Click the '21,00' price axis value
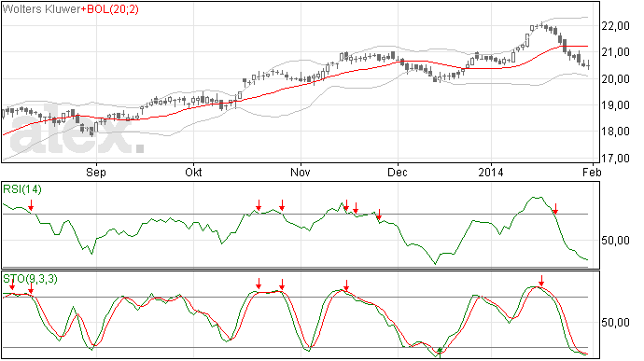The height and width of the screenshot is (361, 644). pyautogui.click(x=615, y=52)
